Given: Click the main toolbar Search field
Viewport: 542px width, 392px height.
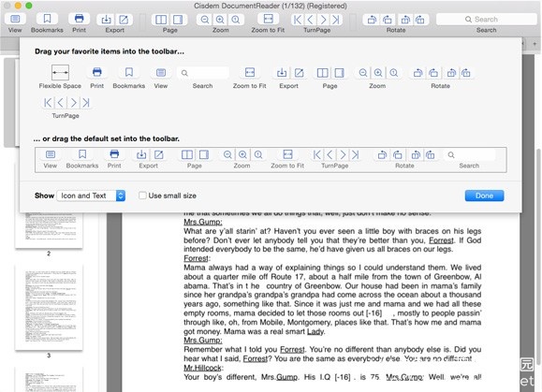Looking at the screenshot, I should click(487, 20).
